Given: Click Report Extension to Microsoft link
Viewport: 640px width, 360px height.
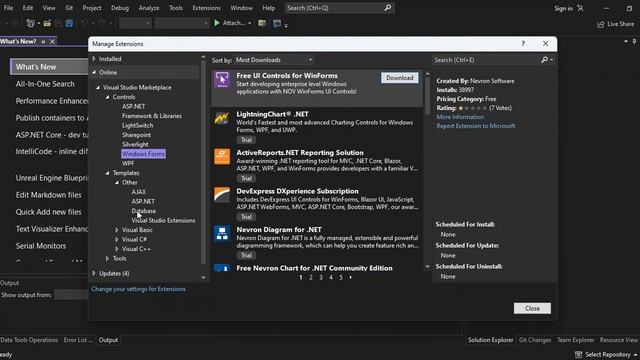Looking at the screenshot, I should coord(476,126).
